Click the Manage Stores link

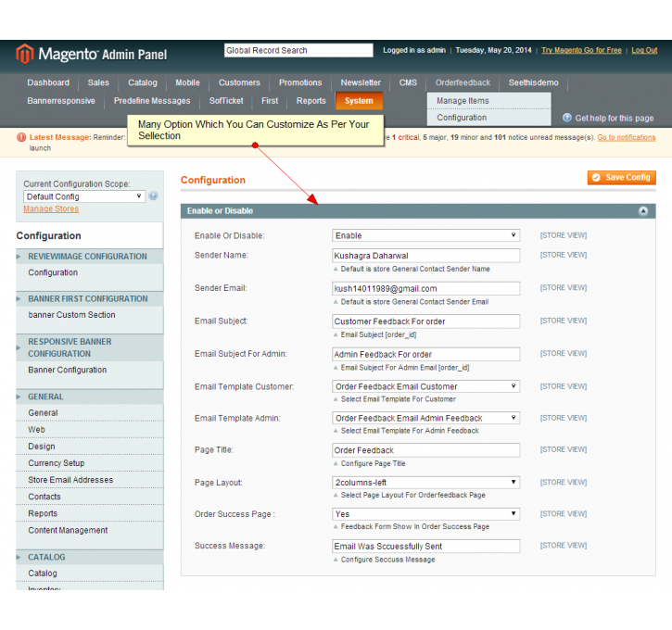tap(51, 209)
